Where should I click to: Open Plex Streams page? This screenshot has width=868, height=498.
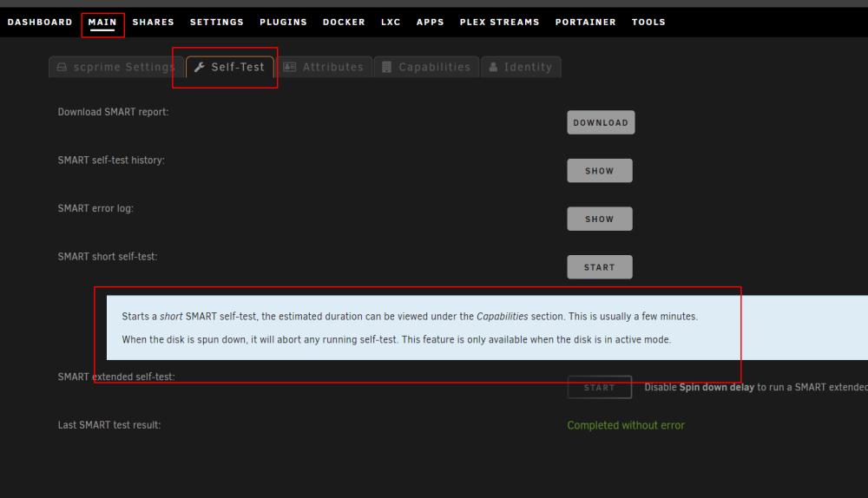pos(499,23)
